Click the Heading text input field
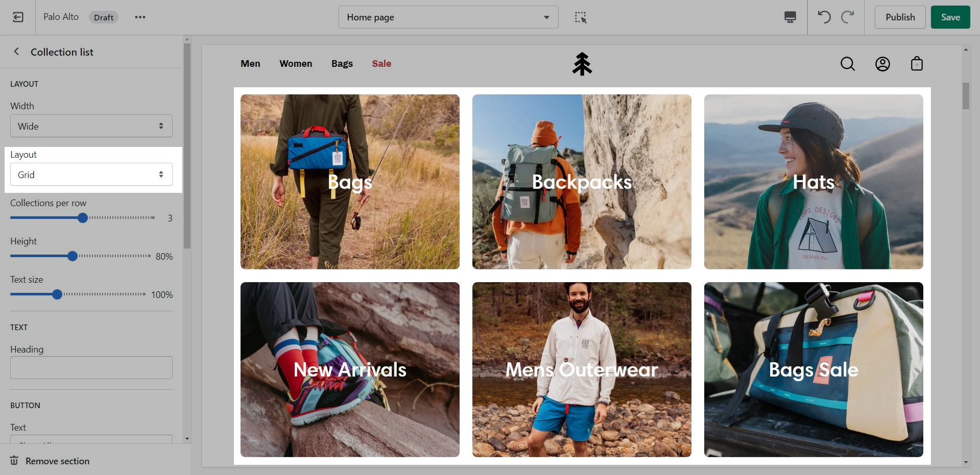 tap(91, 367)
